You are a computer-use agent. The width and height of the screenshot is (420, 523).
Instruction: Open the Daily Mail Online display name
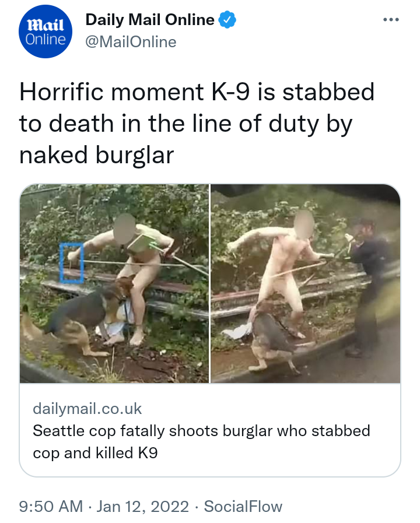point(150,20)
